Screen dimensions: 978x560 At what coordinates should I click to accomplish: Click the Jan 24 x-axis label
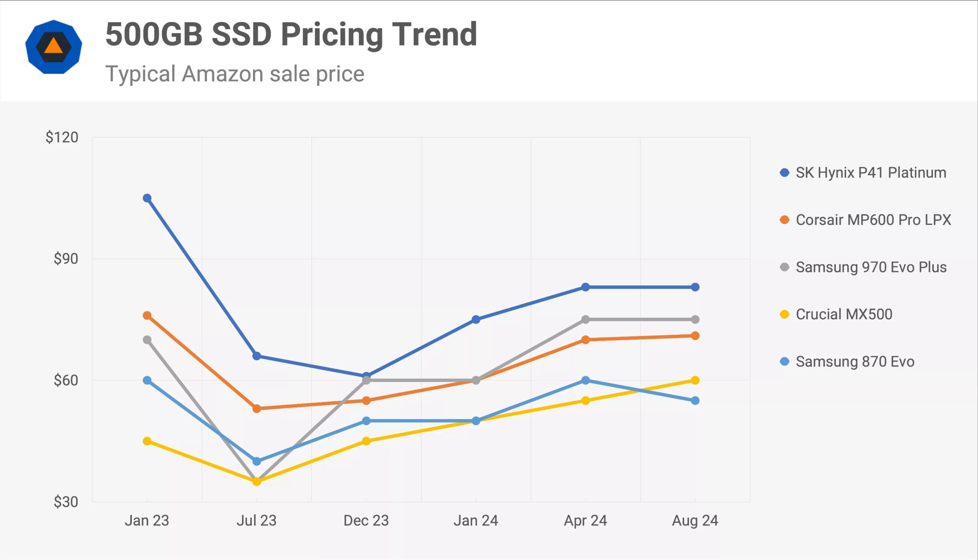click(x=476, y=520)
